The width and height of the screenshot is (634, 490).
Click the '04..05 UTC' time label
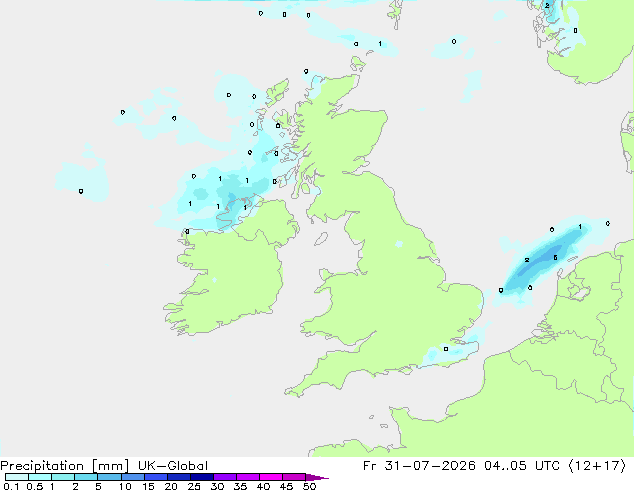pos(522,466)
